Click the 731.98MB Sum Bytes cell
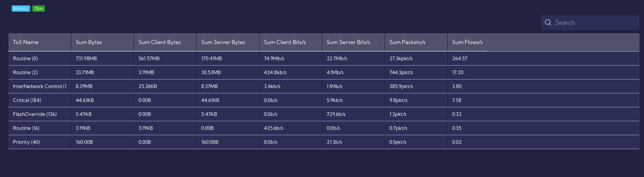The width and height of the screenshot is (644, 177). point(86,58)
